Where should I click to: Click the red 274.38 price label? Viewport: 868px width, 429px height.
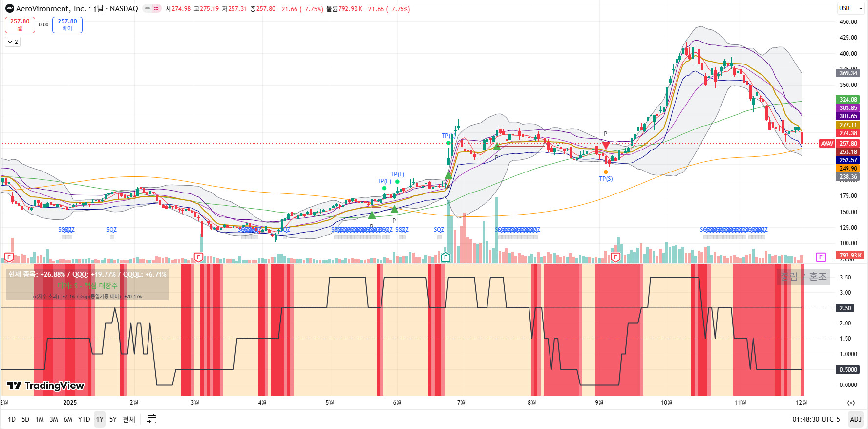(x=848, y=133)
